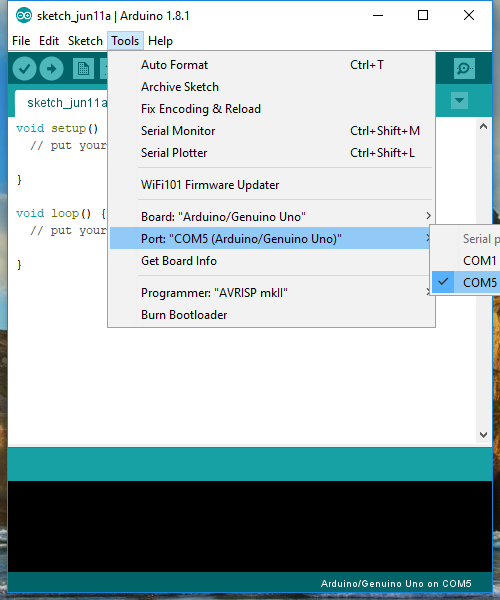This screenshot has height=600, width=500.
Task: Open Serial Monitor magnifier icon in toolbar
Action: point(464,68)
